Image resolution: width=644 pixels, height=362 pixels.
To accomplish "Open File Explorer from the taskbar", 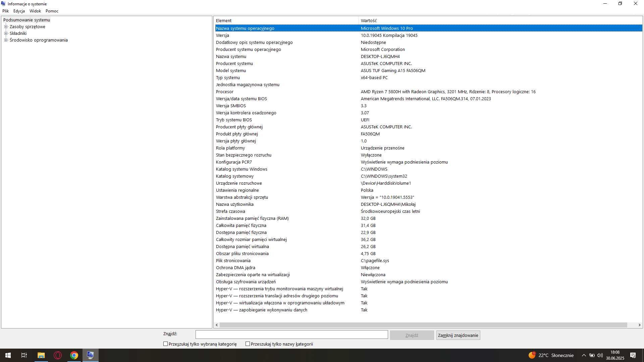I will click(x=41, y=355).
